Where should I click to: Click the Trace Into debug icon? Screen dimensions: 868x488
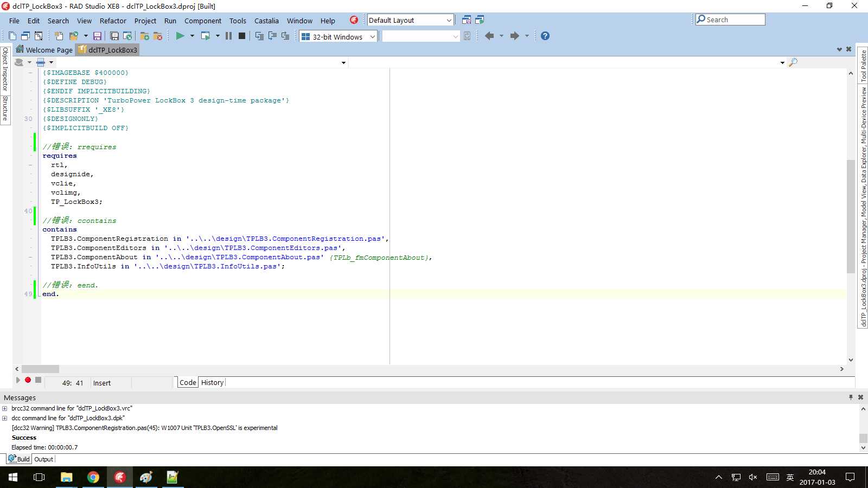click(x=259, y=36)
